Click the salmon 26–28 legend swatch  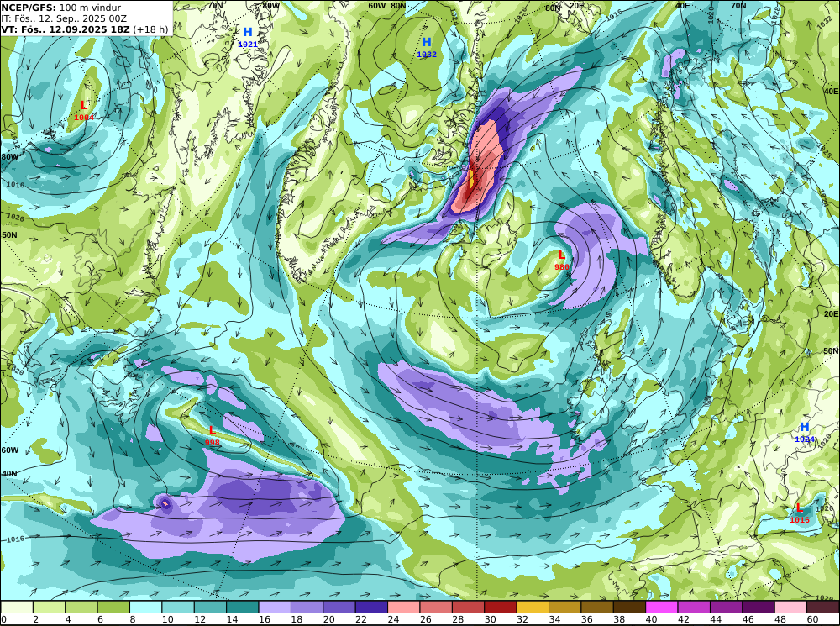tap(436, 607)
